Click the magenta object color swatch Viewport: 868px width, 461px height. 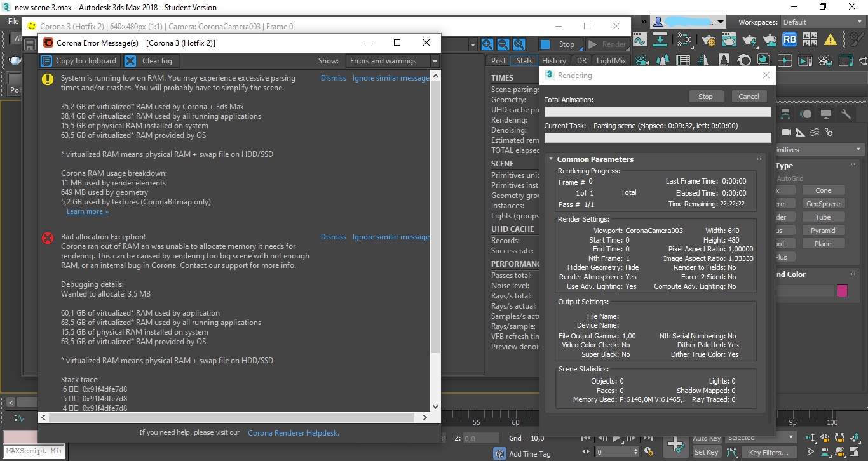(842, 291)
